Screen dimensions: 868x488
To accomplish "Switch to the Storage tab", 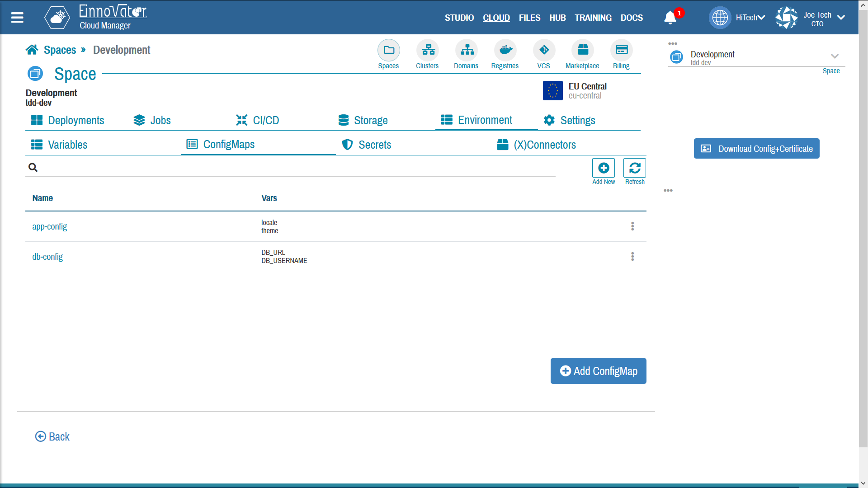I will tap(363, 120).
